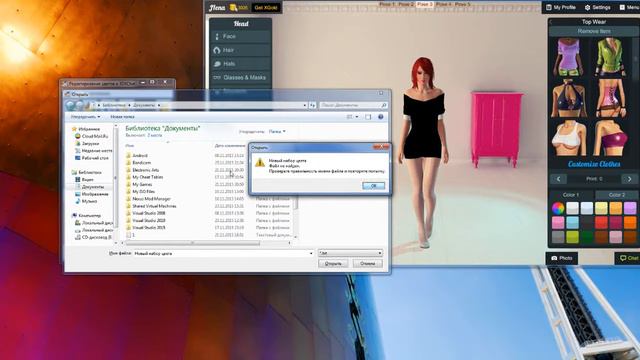Select the My Games folder
Screen dimensions: 640x360
point(142,184)
